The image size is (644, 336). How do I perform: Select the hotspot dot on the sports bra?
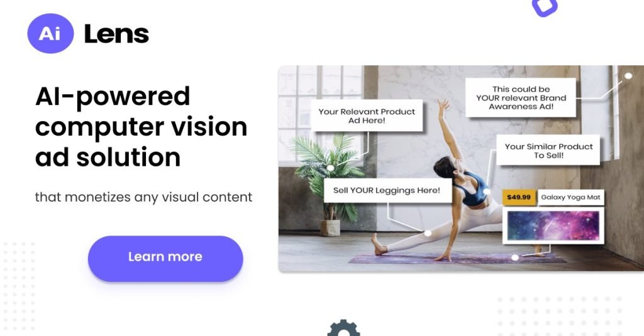pyautogui.click(x=487, y=192)
